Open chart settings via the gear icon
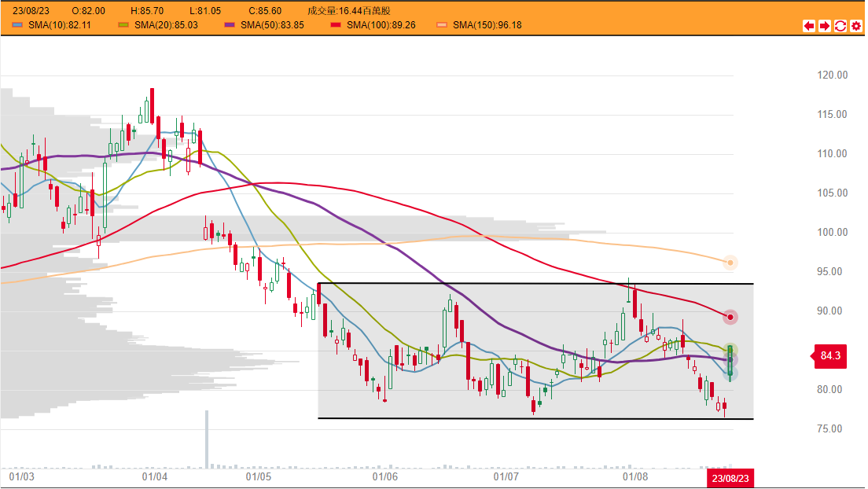 pyautogui.click(x=856, y=26)
